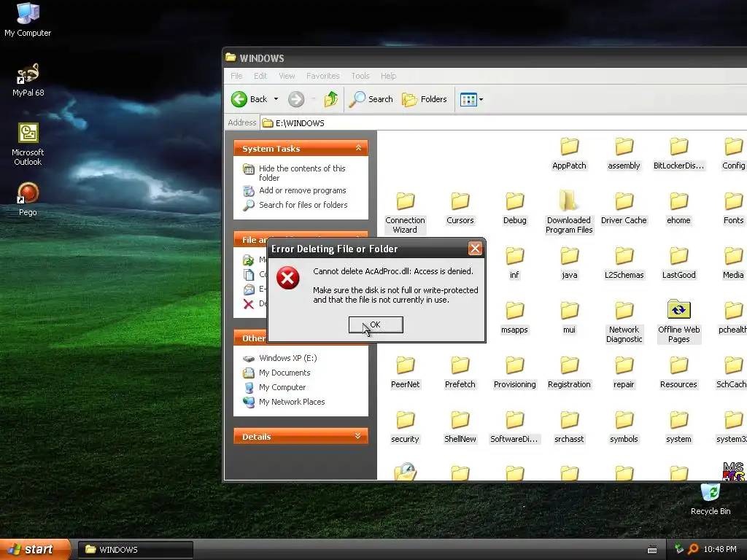Expand the Details panel
Screen dimensions: 747x560
[357, 436]
